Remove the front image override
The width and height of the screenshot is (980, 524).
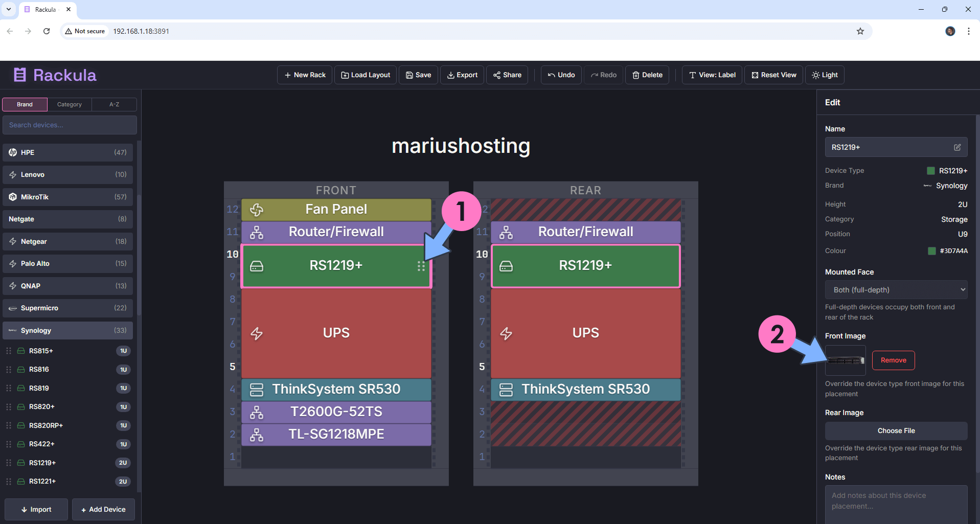[x=893, y=360]
